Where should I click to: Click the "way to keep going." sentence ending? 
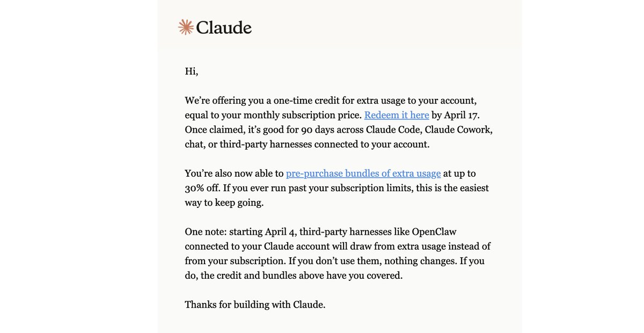coord(224,202)
